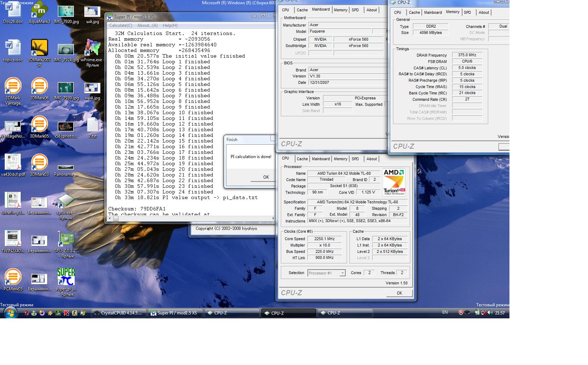This screenshot has width=588, height=365.
Task: Click the HT Link value 900.0 MHz
Action: (x=324, y=258)
